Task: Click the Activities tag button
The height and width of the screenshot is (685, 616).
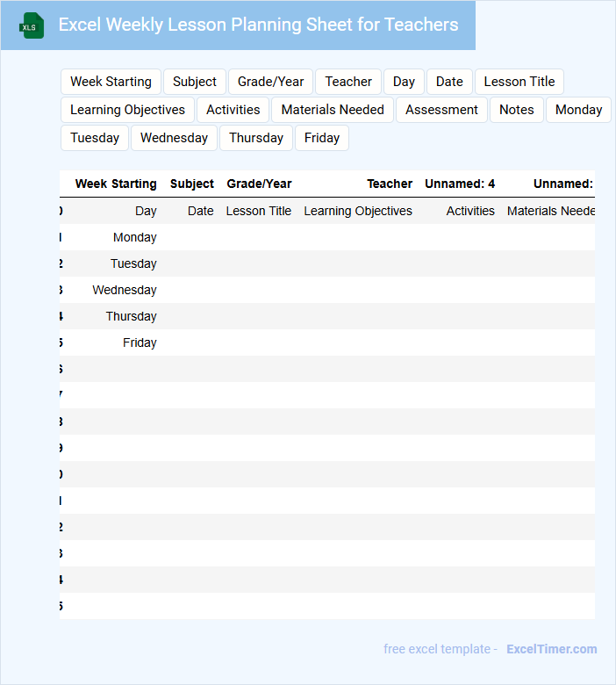Action: (x=233, y=110)
